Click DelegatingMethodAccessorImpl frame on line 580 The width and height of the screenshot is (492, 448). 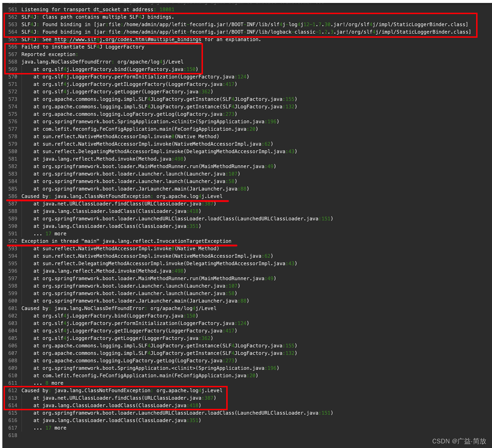pos(165,152)
